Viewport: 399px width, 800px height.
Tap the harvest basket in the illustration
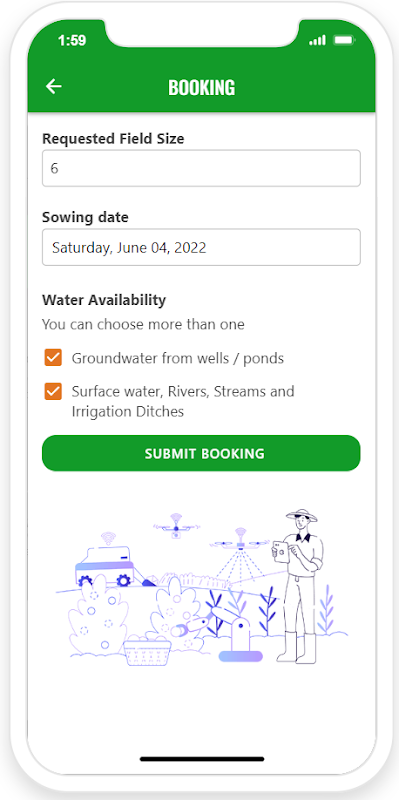tap(147, 650)
